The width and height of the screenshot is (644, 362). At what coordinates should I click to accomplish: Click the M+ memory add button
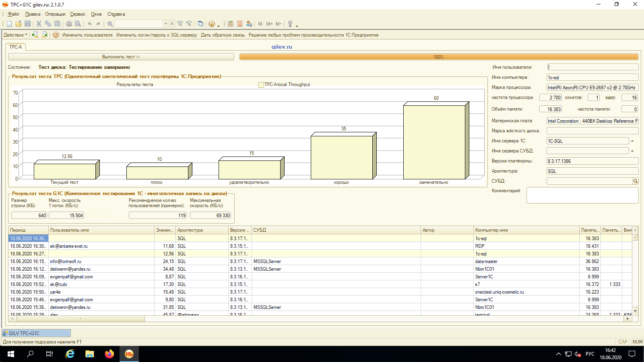click(270, 24)
